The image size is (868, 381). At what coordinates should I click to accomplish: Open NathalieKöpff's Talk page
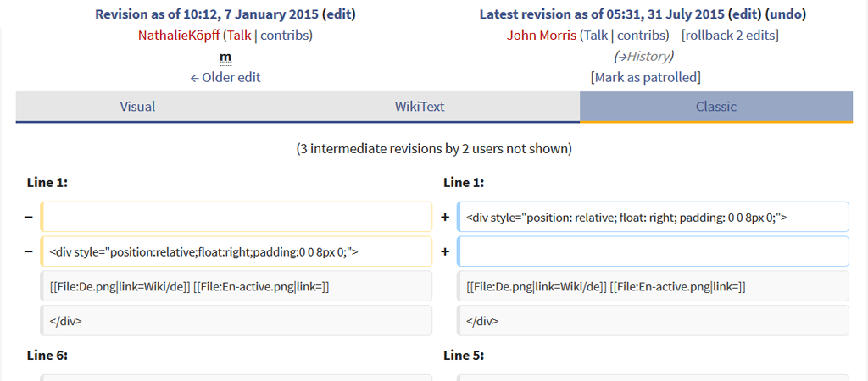pos(239,36)
